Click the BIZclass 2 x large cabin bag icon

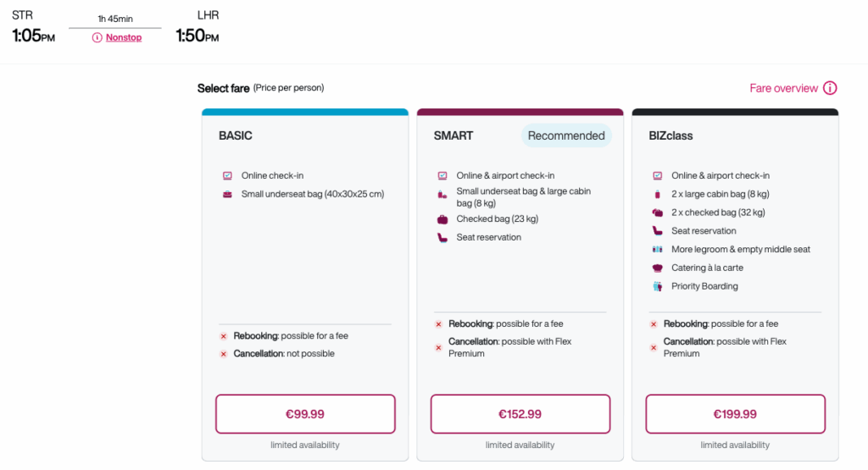(x=658, y=194)
